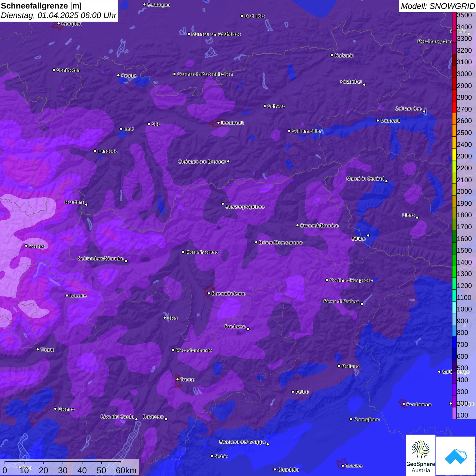Viewport: 476px width, 476px height.
Task: Click the Innsbruck city marker
Action: point(219,123)
